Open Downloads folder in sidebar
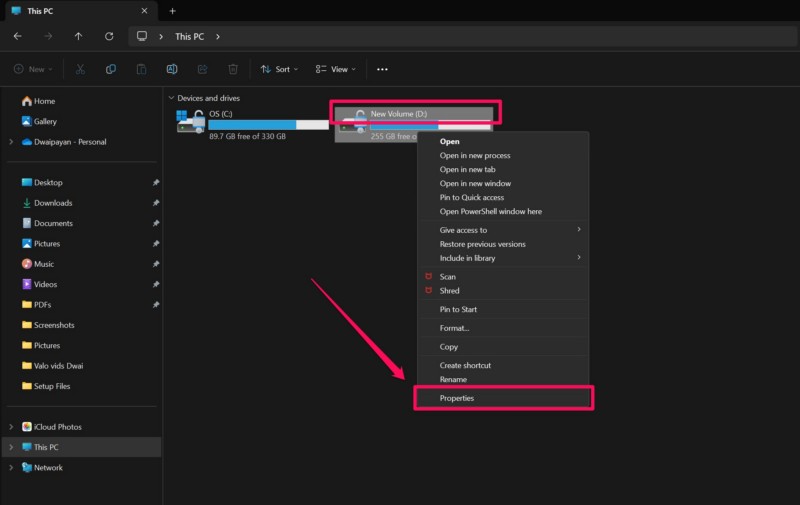800x505 pixels. (x=53, y=203)
